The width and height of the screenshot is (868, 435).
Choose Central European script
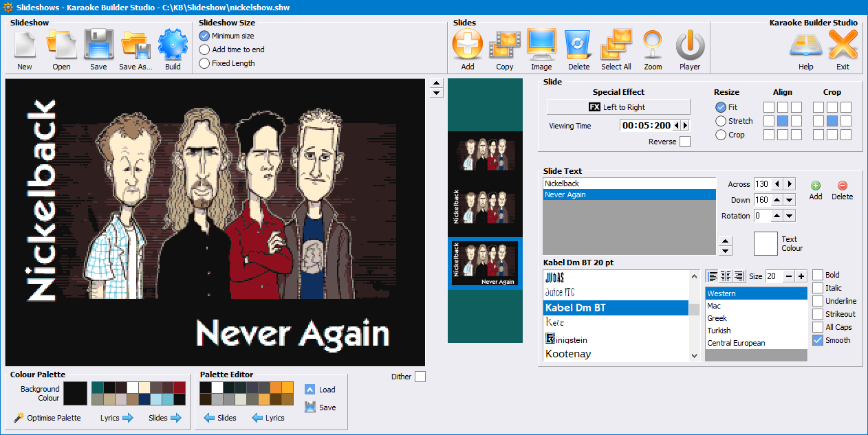[756, 343]
